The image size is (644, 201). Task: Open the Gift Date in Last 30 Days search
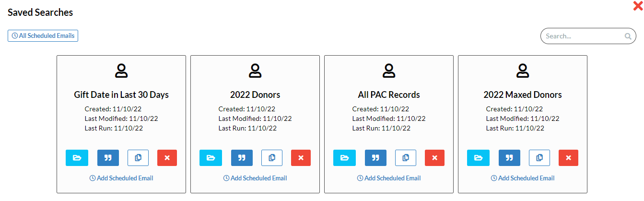tap(77, 158)
